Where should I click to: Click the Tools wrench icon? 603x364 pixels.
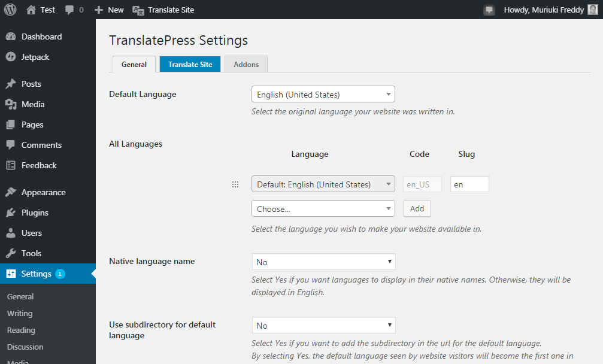click(11, 253)
